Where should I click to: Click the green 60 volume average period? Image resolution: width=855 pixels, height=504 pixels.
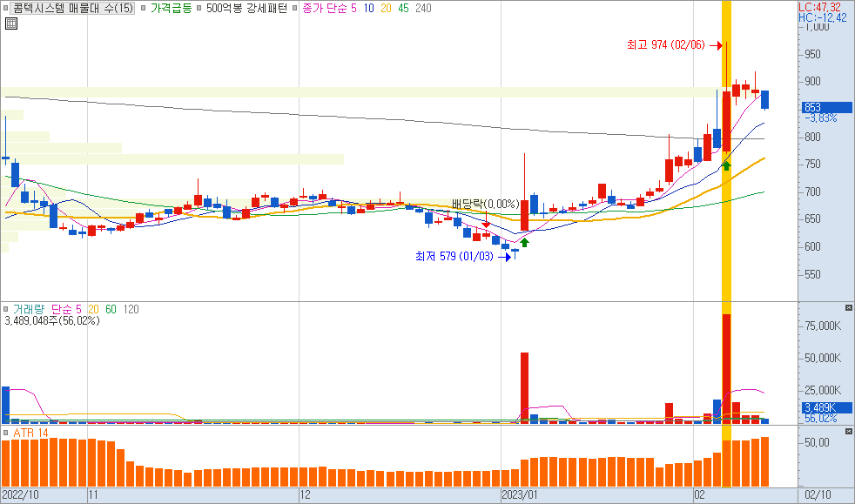111,310
